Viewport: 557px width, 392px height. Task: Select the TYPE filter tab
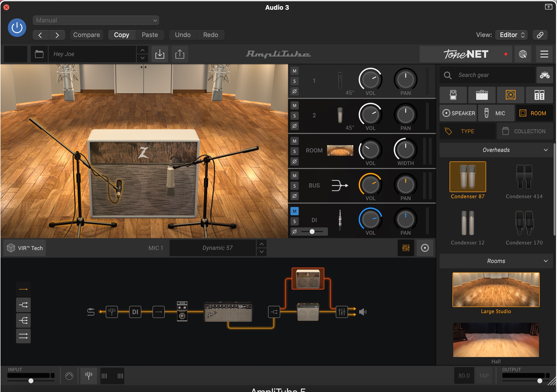coord(467,131)
